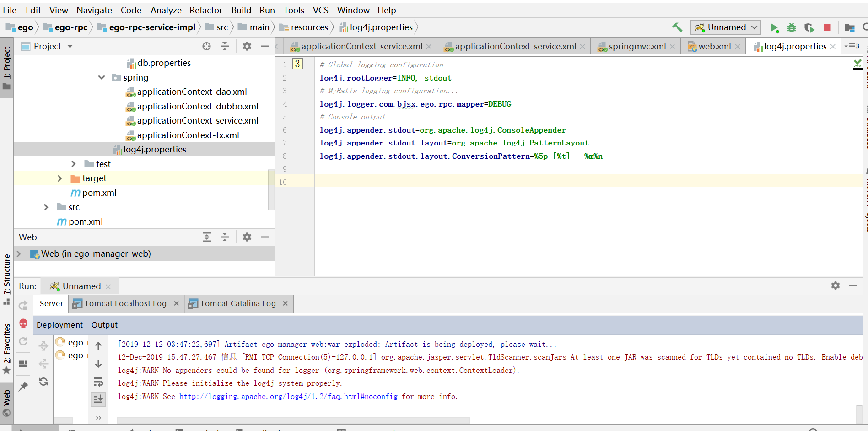Click line 10 in the editor

[588, 182]
